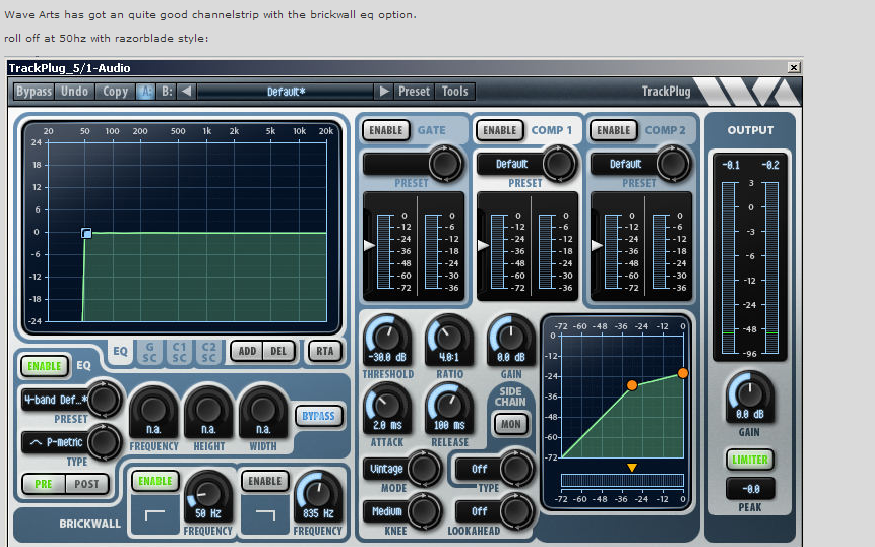
Task: Open the Gate preset selector
Action: pyautogui.click(x=397, y=164)
